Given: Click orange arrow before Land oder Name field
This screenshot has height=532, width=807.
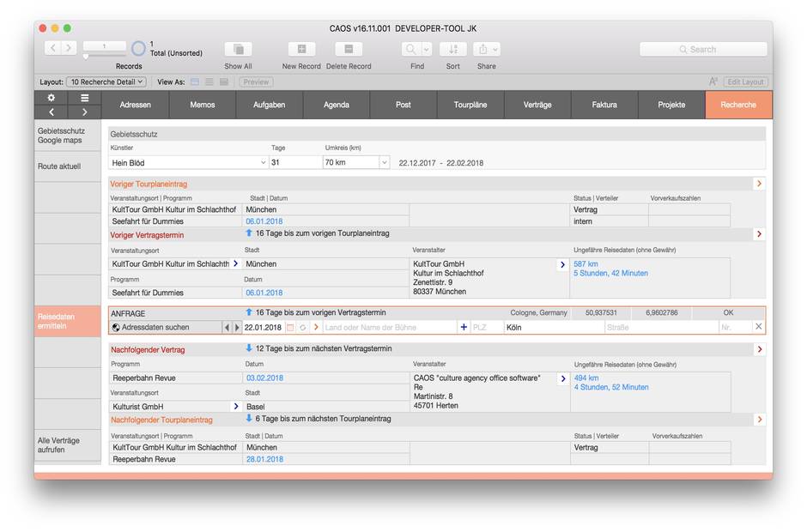Looking at the screenshot, I should [316, 327].
